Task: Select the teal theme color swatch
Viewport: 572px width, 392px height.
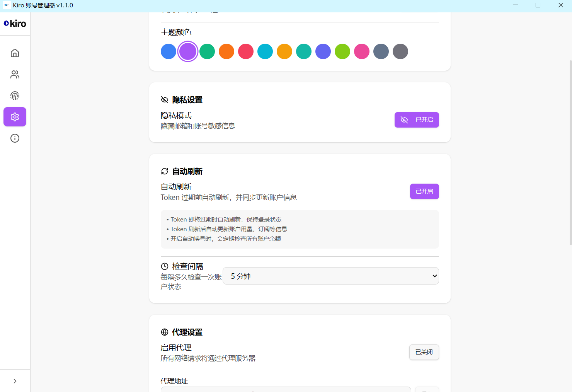Action: (x=304, y=51)
